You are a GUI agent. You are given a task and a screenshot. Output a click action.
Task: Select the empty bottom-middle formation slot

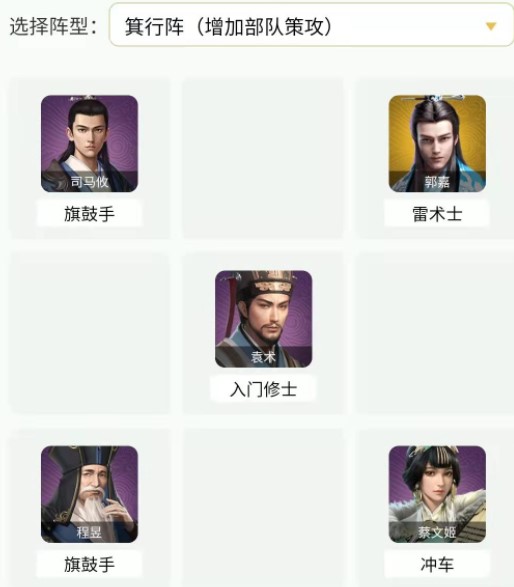(263, 508)
